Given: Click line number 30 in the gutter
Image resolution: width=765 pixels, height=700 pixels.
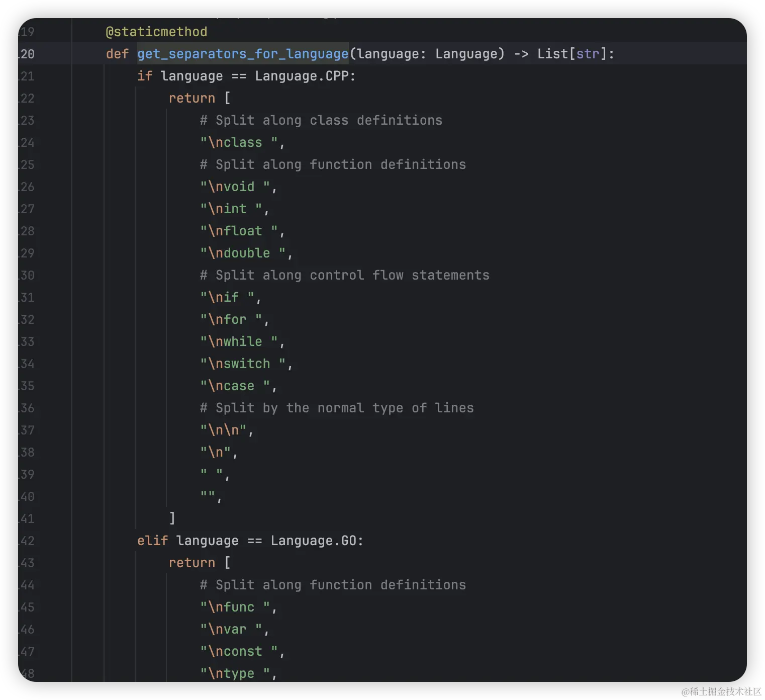Looking at the screenshot, I should coord(27,275).
